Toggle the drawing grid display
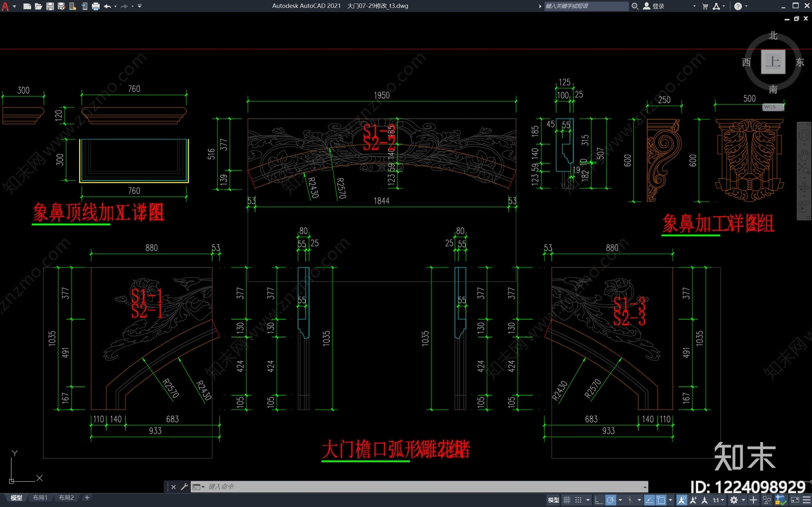Image resolution: width=812 pixels, height=507 pixels. tap(567, 500)
